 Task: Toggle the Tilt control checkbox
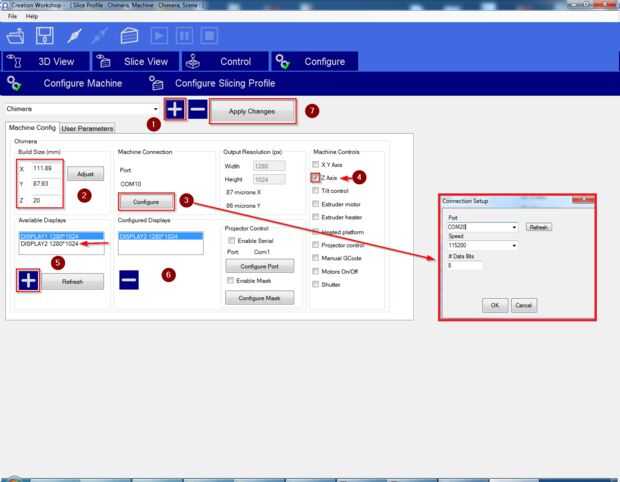pos(316,191)
